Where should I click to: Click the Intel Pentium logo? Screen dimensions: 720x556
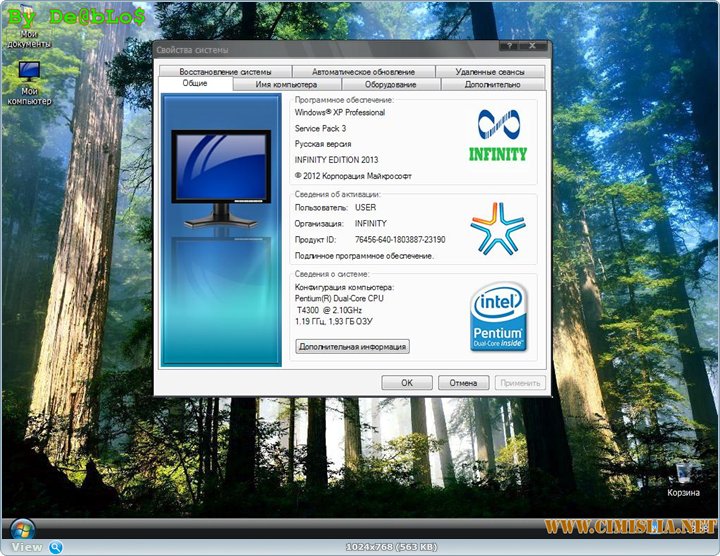pyautogui.click(x=498, y=317)
